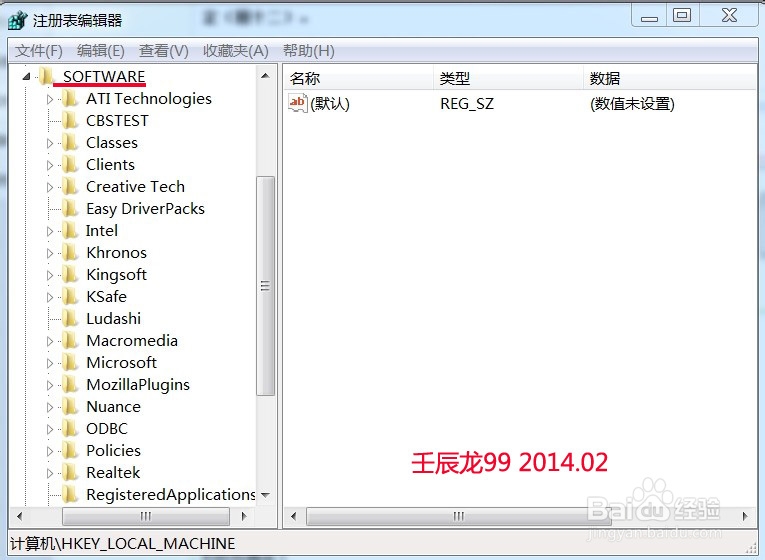Expand the Microsoft key
Image resolution: width=765 pixels, height=560 pixels.
pyautogui.click(x=50, y=363)
